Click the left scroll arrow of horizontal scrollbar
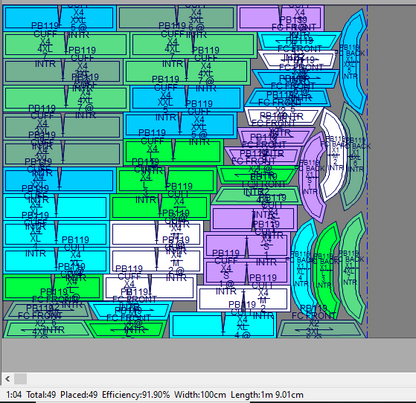Viewport: 416px width, 403px height. coord(7,379)
